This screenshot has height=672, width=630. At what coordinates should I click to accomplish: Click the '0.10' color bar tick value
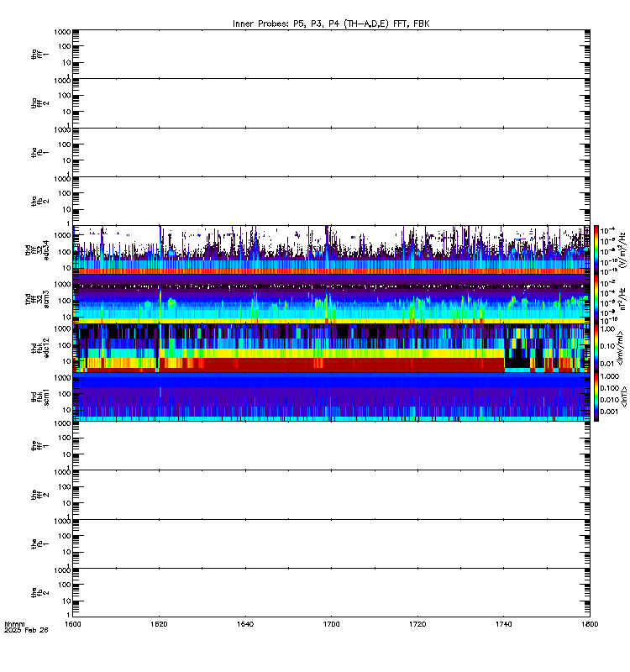pos(607,346)
